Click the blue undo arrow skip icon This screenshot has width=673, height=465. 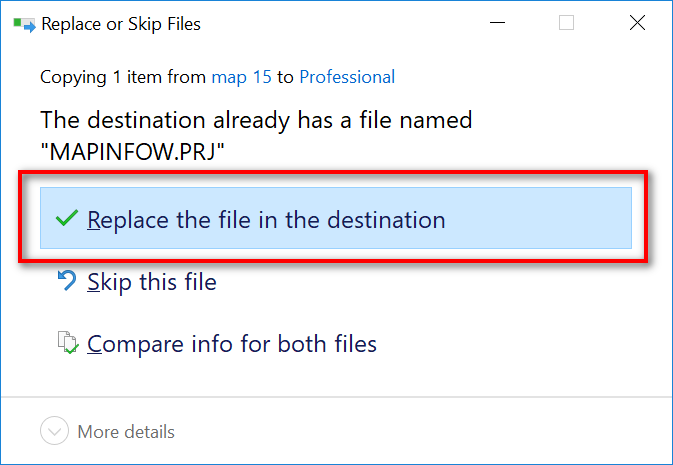pos(67,280)
